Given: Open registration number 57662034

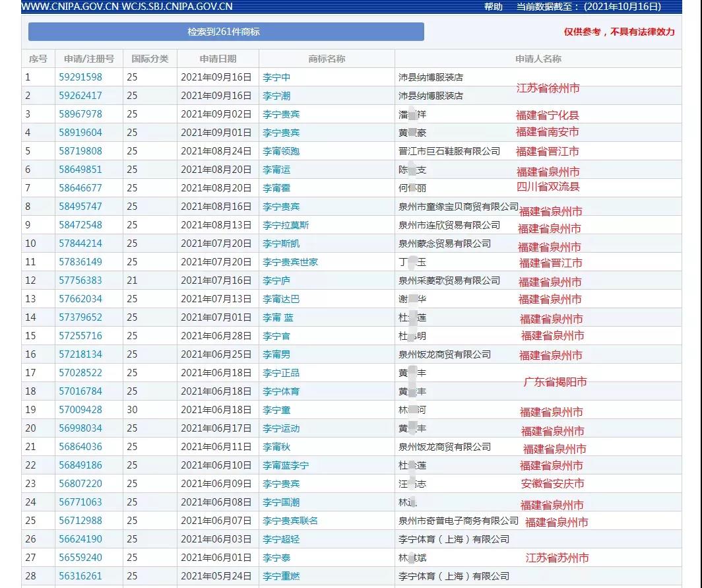Looking at the screenshot, I should tap(80, 299).
